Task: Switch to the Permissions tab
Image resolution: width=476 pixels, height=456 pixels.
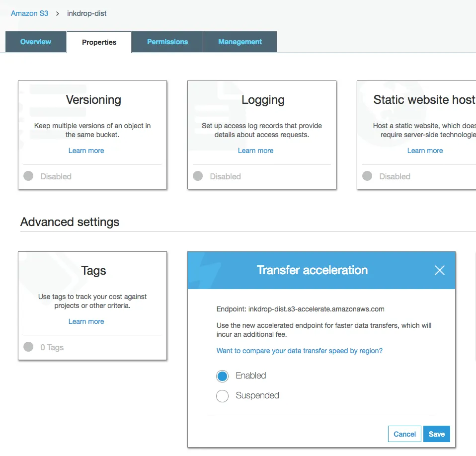Action: click(x=167, y=42)
